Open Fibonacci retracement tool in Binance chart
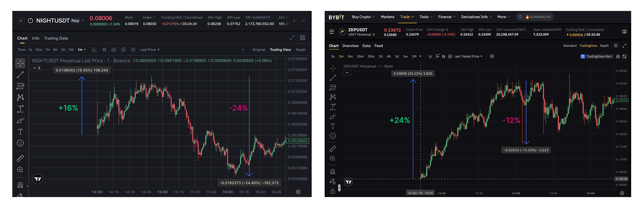 (20, 86)
